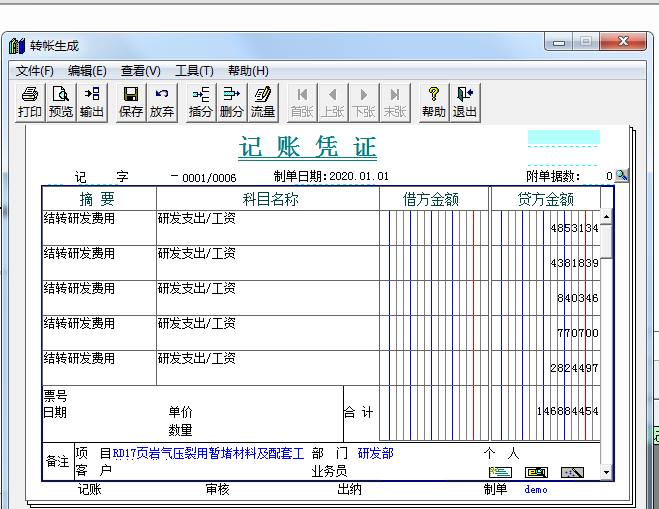Go to first voucher 首张
This screenshot has height=509, width=659.
[x=302, y=103]
